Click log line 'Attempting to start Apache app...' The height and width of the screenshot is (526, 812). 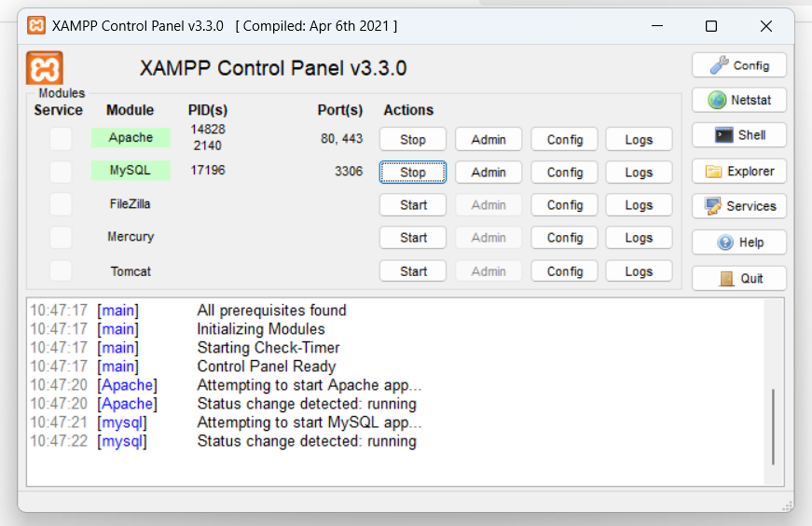[310, 385]
